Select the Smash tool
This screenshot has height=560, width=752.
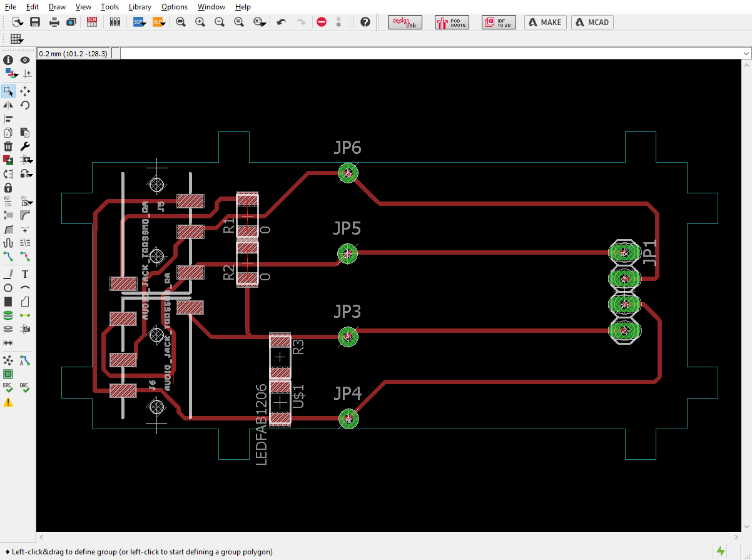point(8,215)
